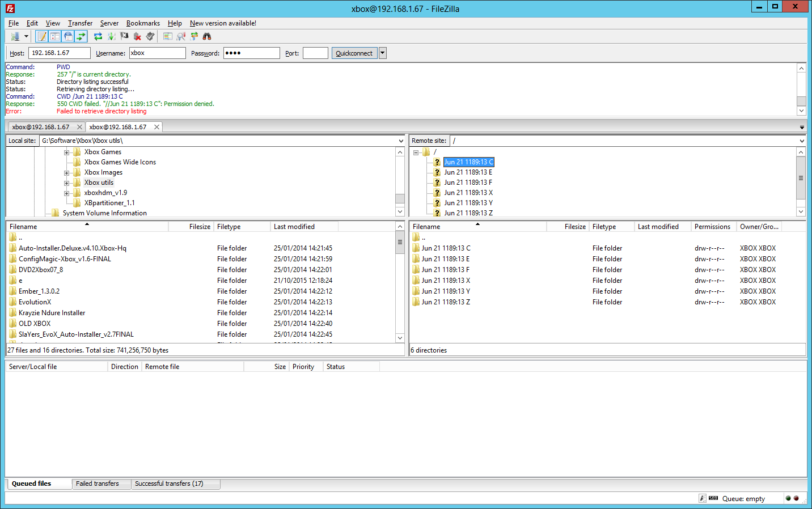Image resolution: width=812 pixels, height=509 pixels.
Task: Reconnect to the last used server
Action: (x=150, y=36)
